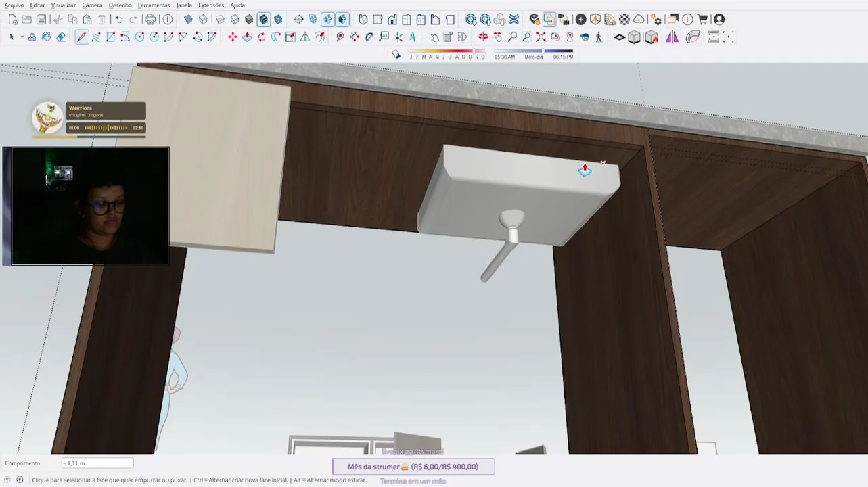Image resolution: width=868 pixels, height=487 pixels.
Task: Select the Orbit camera tool
Action: (483, 37)
